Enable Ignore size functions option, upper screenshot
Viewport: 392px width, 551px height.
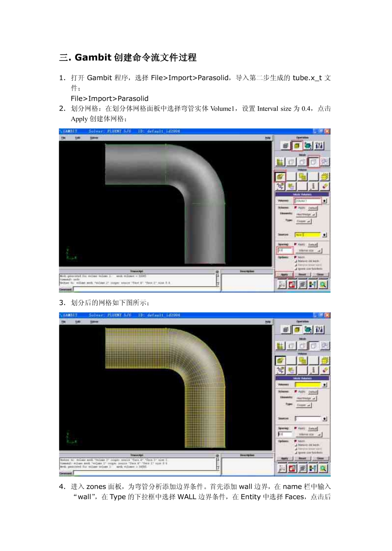[x=296, y=269]
